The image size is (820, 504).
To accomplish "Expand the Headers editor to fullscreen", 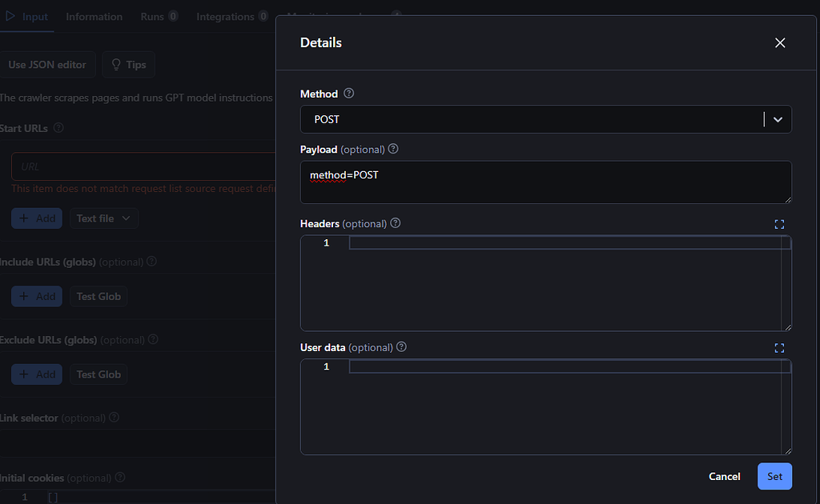I will [x=779, y=224].
